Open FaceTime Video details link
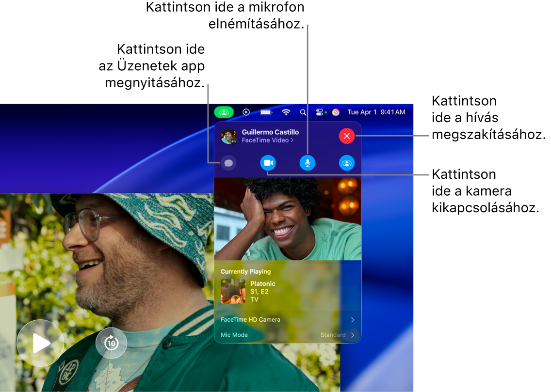This screenshot has width=551, height=392. [268, 141]
